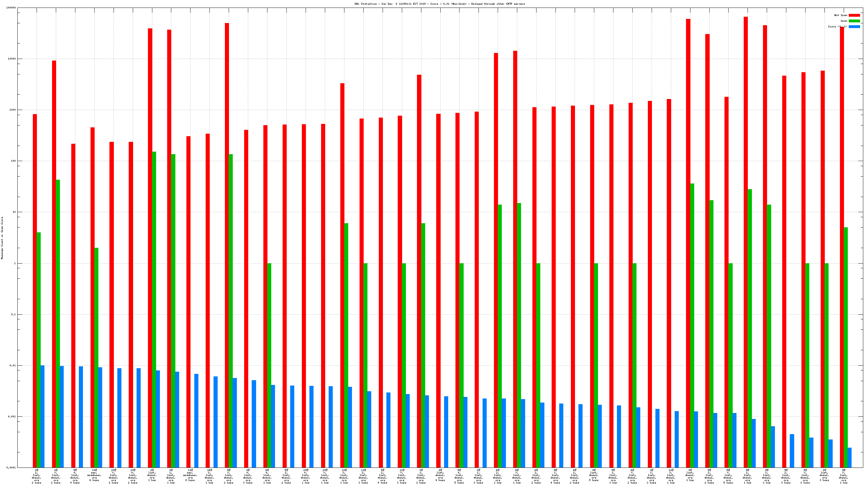Image resolution: width=868 pixels, height=488 pixels.
Task: Click the RBL Statistics chart title
Action: (x=439, y=4)
